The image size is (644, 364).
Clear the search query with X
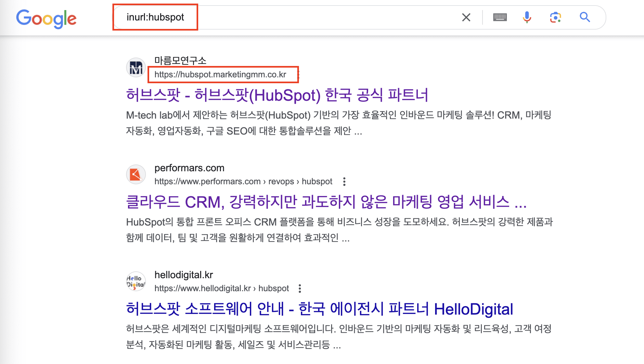[466, 17]
